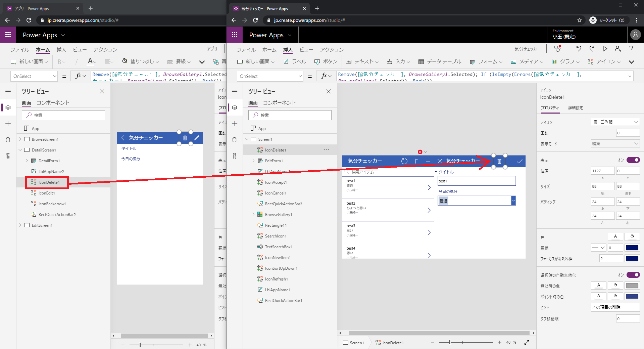Open the advanced tools icon in the right window's left rail
644x349 pixels.
(235, 156)
